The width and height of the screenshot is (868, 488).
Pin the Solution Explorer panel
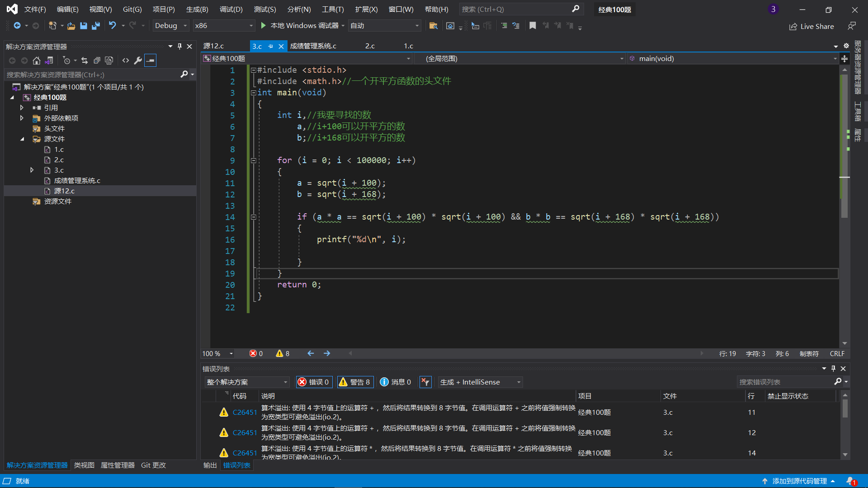[180, 46]
